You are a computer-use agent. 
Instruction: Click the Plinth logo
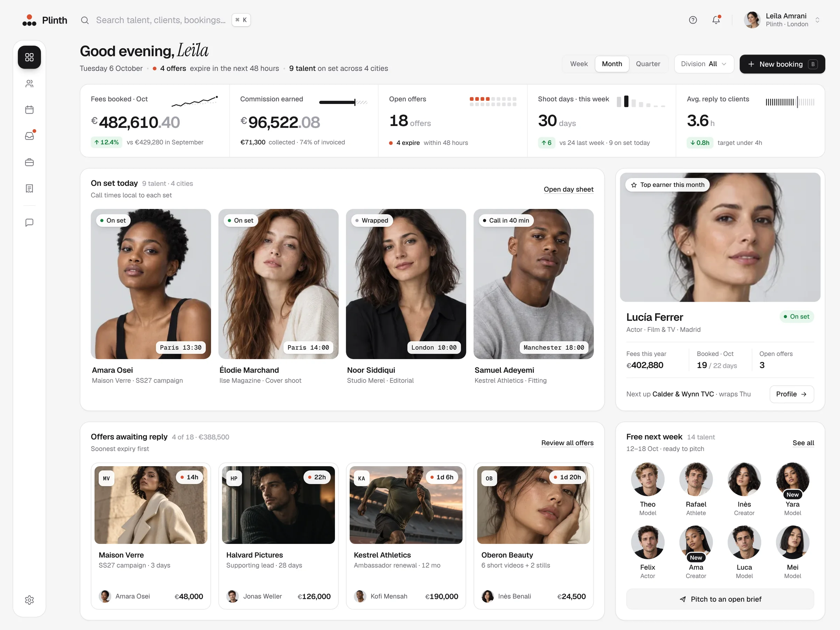tap(45, 20)
